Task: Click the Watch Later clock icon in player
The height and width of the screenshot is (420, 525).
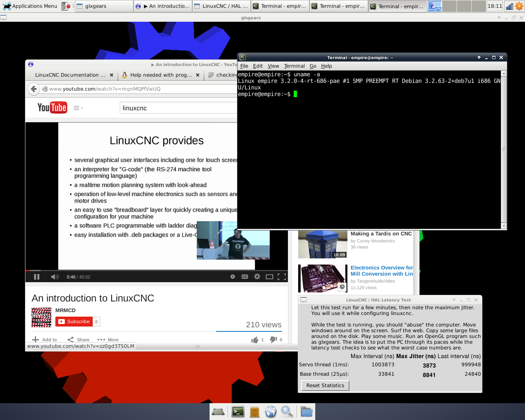Action: click(x=233, y=277)
